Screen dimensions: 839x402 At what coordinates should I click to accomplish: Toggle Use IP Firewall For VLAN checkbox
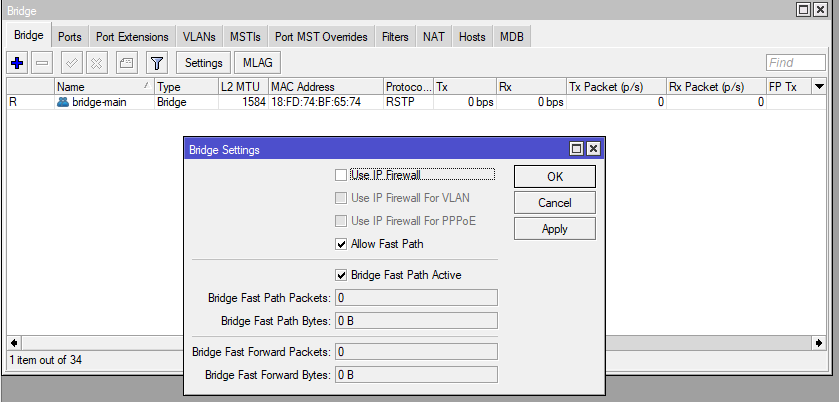(x=341, y=198)
